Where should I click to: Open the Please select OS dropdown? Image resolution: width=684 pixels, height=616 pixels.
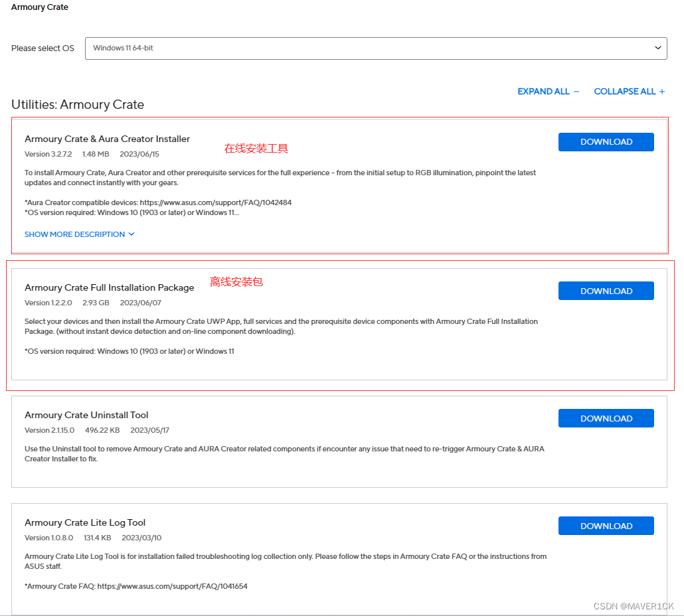click(x=376, y=48)
